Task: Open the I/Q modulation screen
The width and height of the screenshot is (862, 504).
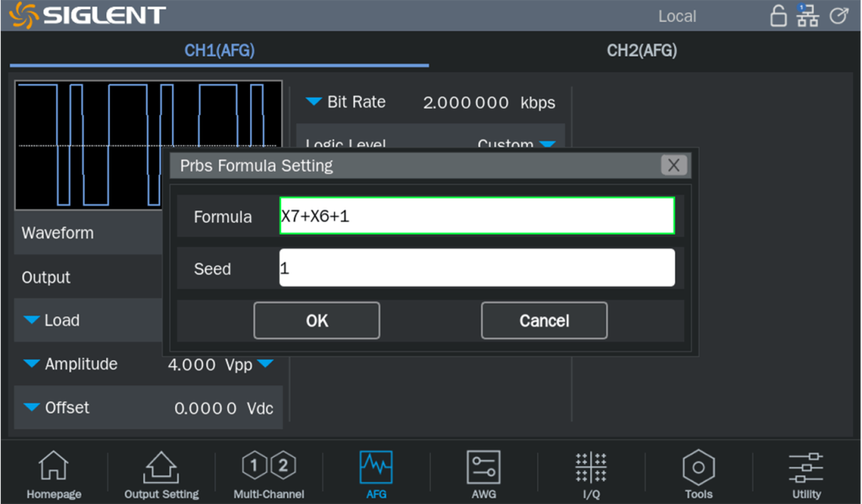Action: coord(591,475)
